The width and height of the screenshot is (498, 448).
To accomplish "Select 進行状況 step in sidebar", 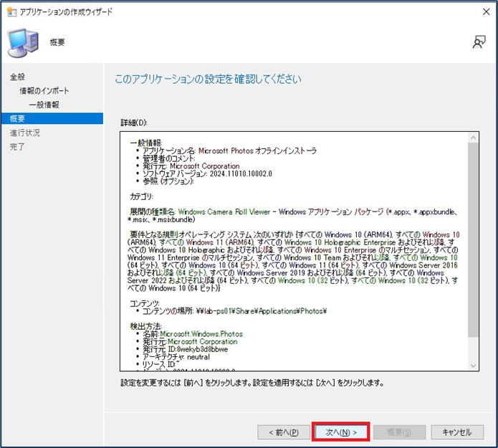I will click(25, 133).
